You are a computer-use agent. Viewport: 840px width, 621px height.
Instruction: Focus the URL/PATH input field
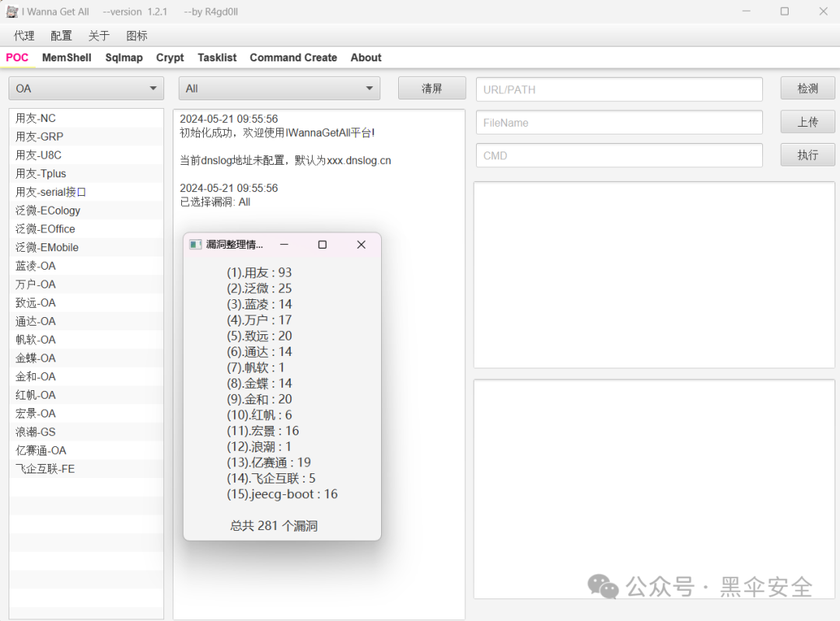[619, 89]
